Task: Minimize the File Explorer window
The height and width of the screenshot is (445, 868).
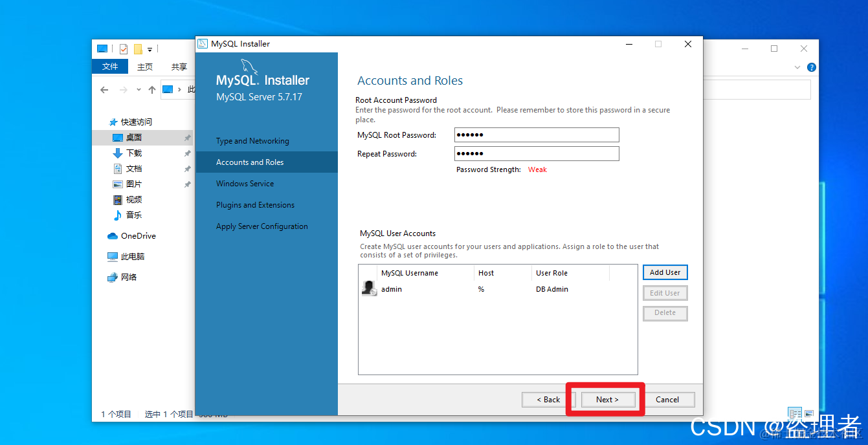Action: tap(744, 49)
